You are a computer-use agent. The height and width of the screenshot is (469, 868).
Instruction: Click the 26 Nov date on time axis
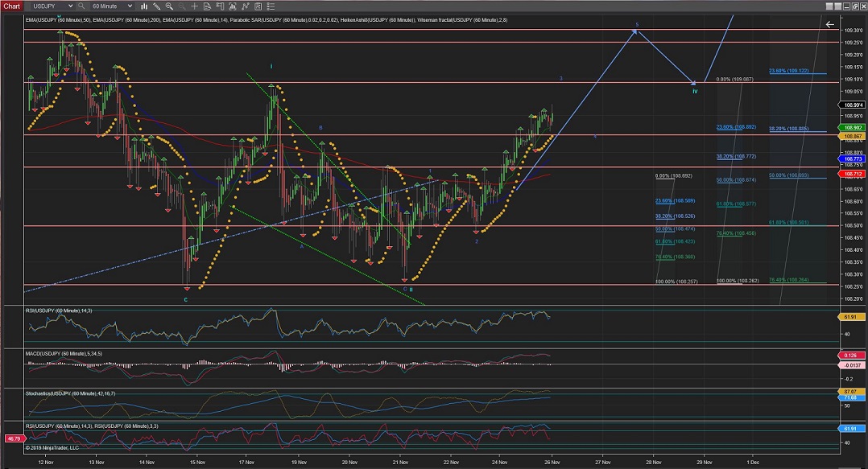[x=553, y=462]
